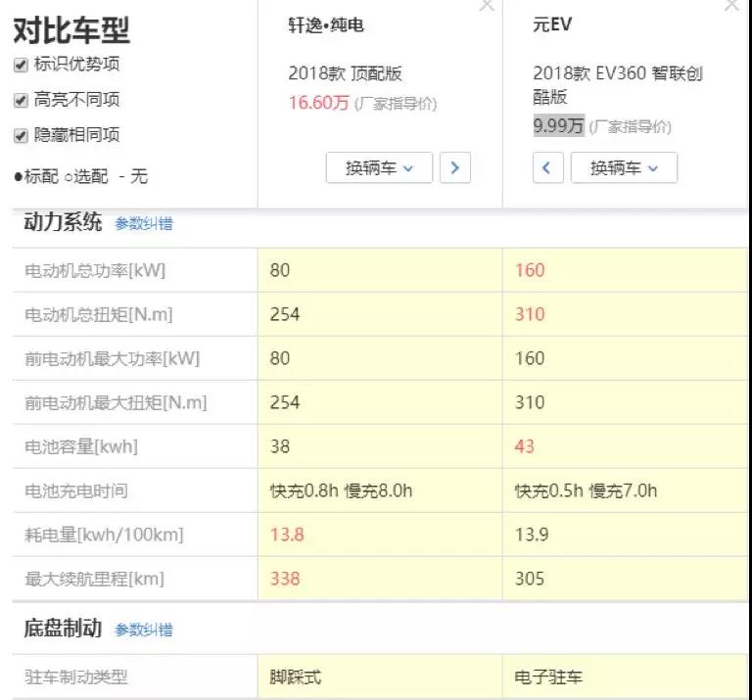Click the 最大续航里程[km] row label
This screenshot has height=700, width=752.
pos(94,579)
